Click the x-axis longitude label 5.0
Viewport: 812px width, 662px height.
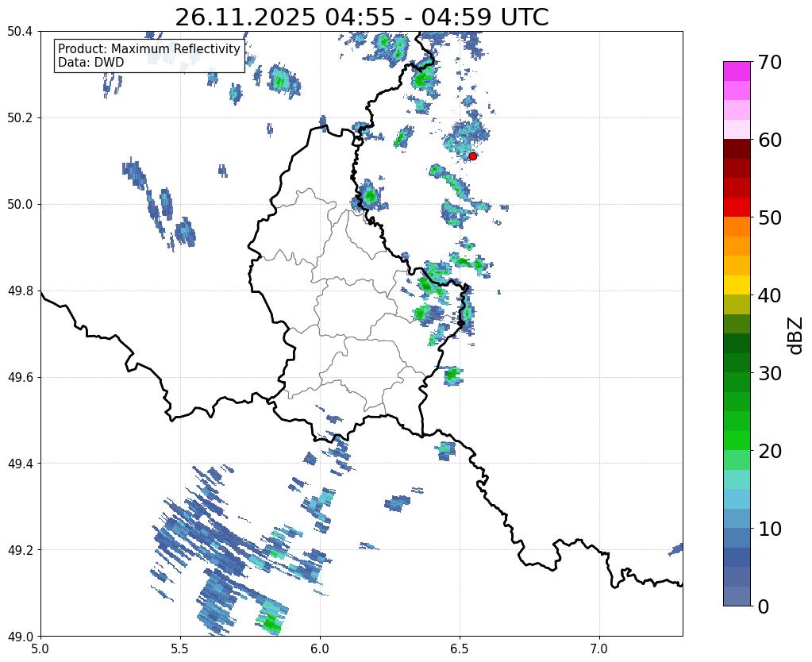point(40,649)
